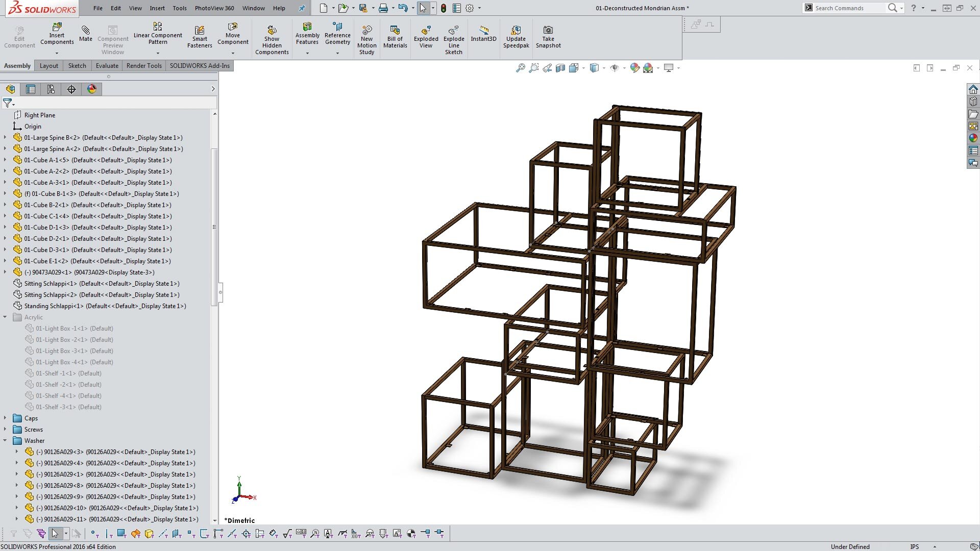Screen dimensions: 980x551
Task: Click the feature tree vertical scrollbar
Action: (214, 227)
